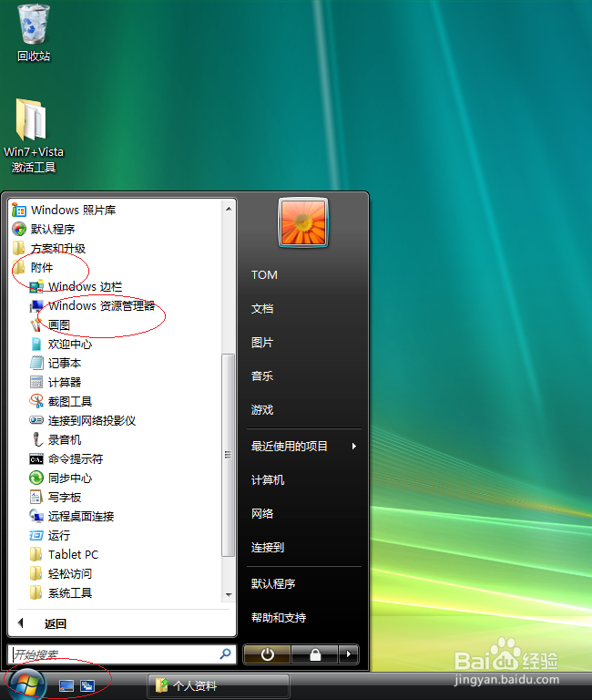Click the user account picture
The width and height of the screenshot is (592, 700).
(x=303, y=222)
